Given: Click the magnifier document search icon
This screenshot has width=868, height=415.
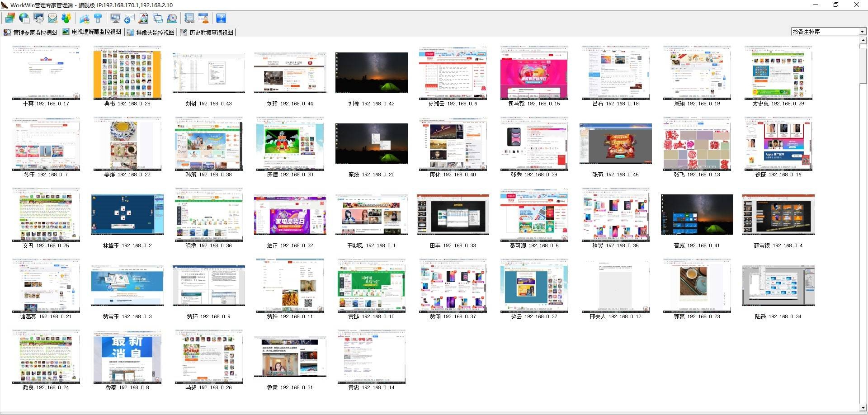Looking at the screenshot, I should click(143, 18).
